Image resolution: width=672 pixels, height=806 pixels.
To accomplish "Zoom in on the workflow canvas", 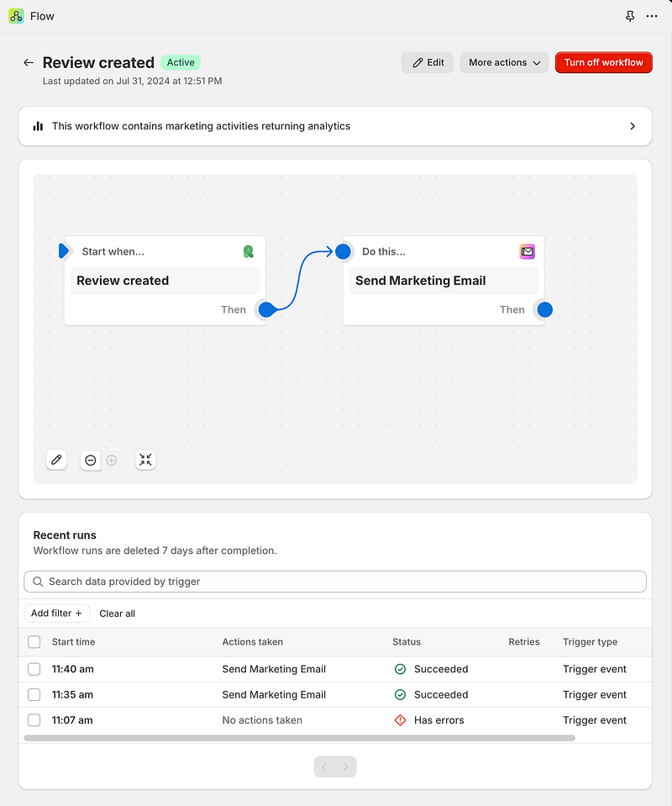I will coord(111,460).
